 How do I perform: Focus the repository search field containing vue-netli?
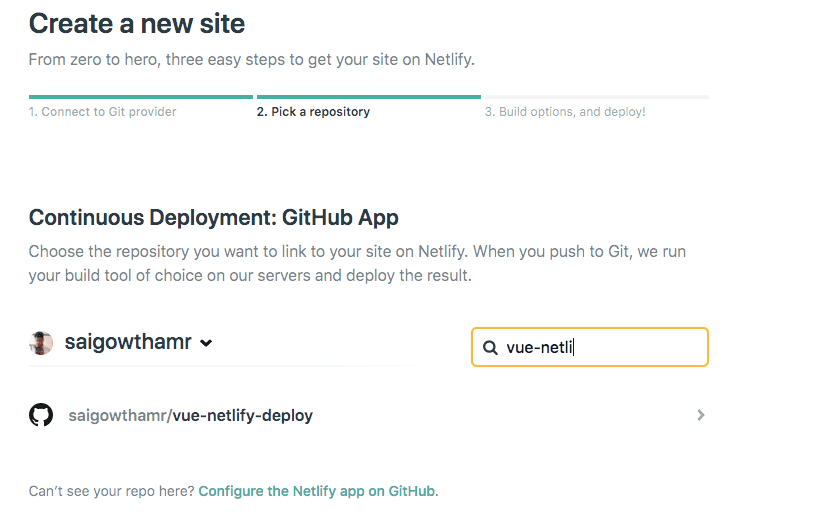pyautogui.click(x=590, y=347)
